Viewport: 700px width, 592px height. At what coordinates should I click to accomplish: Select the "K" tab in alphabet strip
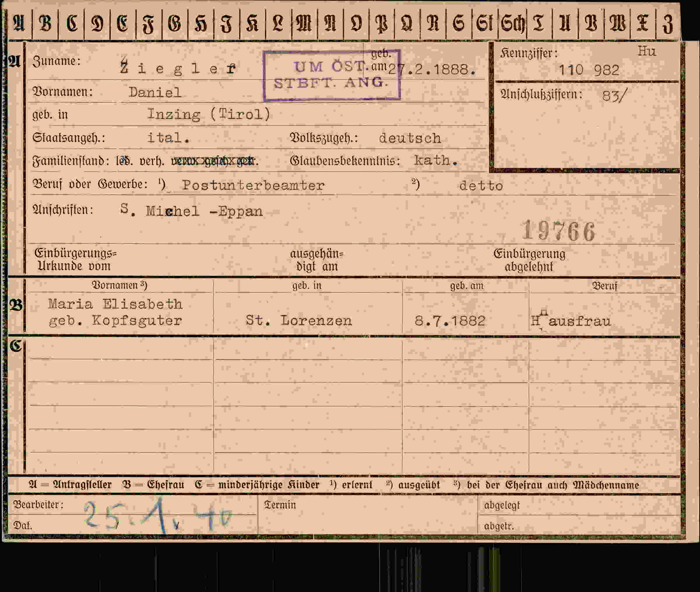(252, 24)
